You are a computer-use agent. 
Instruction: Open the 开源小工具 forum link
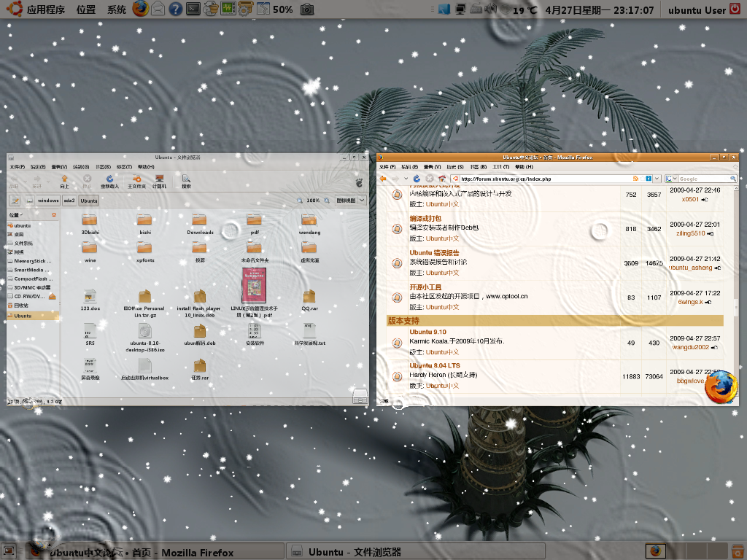pos(425,287)
